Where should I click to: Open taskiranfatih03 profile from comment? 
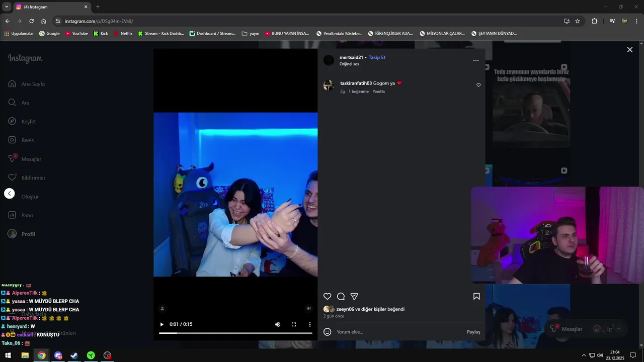point(356,83)
